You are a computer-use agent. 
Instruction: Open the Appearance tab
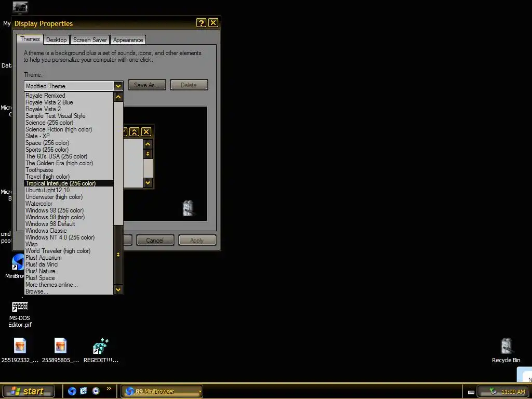(x=128, y=39)
